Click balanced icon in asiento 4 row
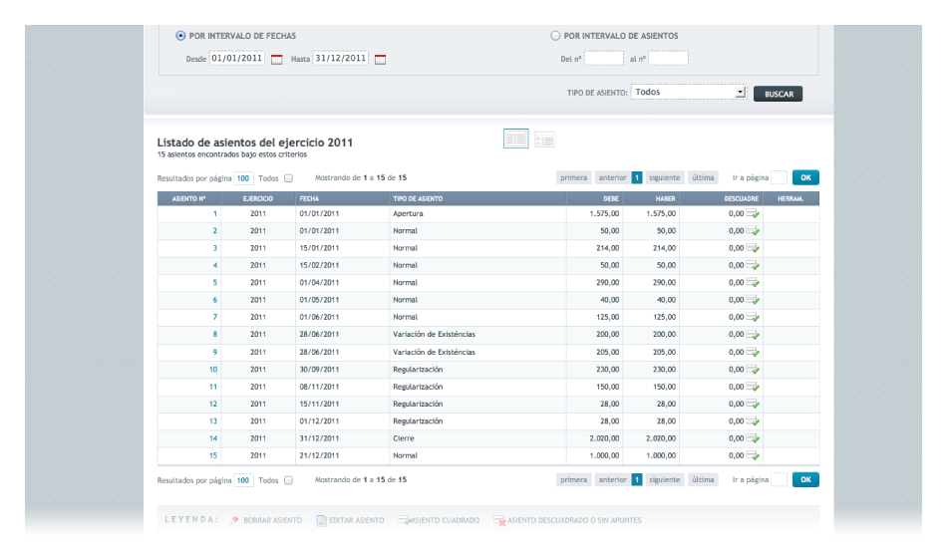The width and height of the screenshot is (947, 560). click(x=753, y=265)
